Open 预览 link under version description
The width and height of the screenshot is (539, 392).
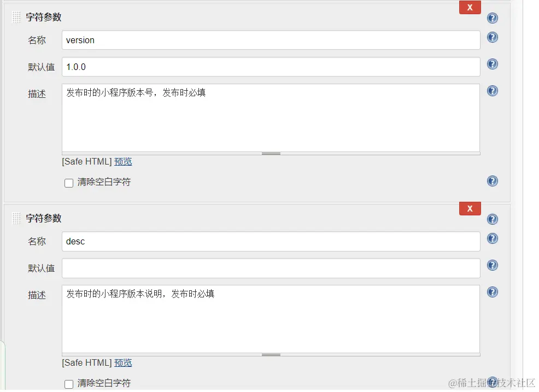[123, 162]
